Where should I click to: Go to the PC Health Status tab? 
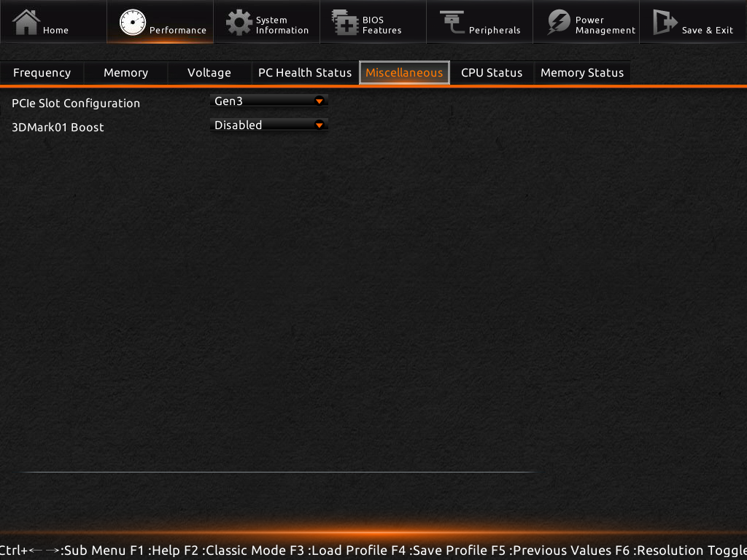pyautogui.click(x=305, y=73)
